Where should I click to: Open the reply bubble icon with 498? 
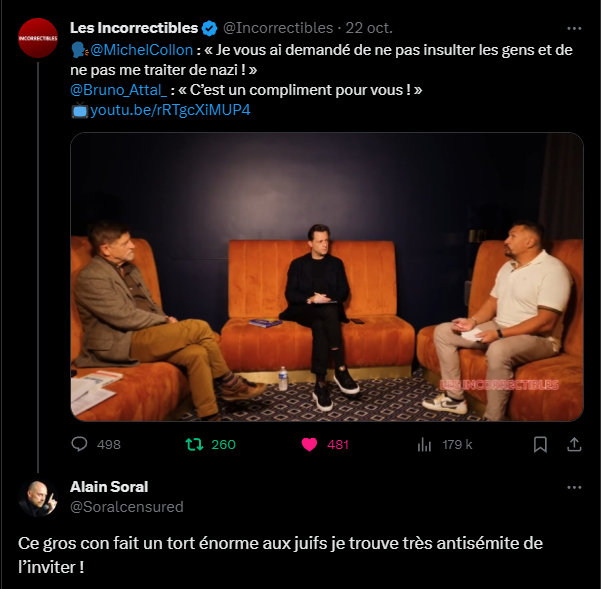coord(79,445)
